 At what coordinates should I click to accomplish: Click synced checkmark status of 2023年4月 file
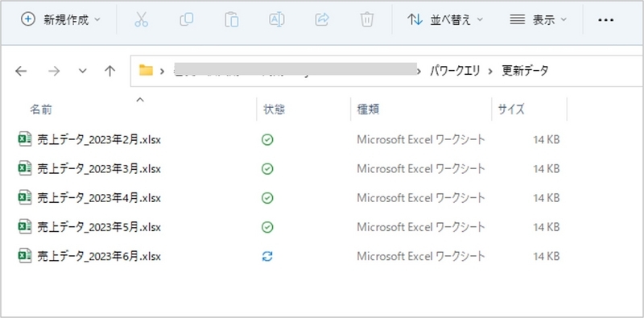tap(267, 198)
